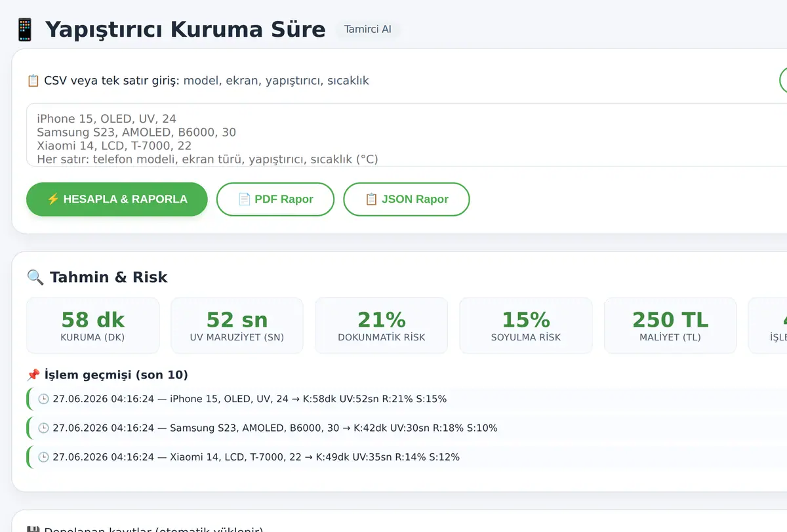Click the İşlem geçmişi (son 10) heading

click(x=108, y=375)
